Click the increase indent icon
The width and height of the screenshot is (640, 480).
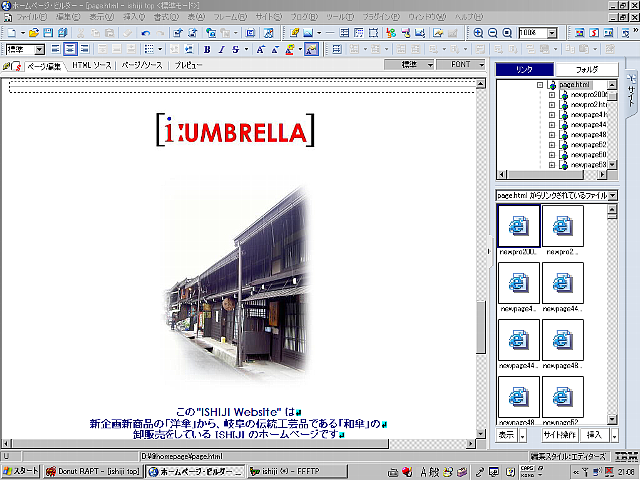pos(189,49)
